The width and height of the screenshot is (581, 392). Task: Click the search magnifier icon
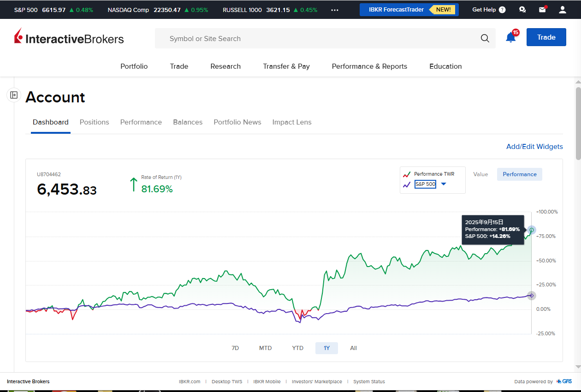[485, 39]
